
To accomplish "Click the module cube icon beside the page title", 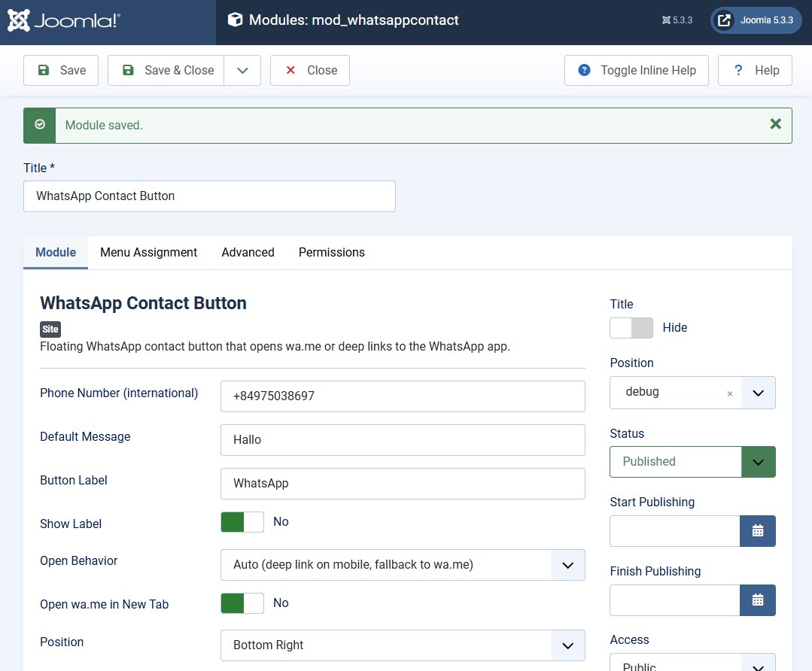I will [x=235, y=20].
